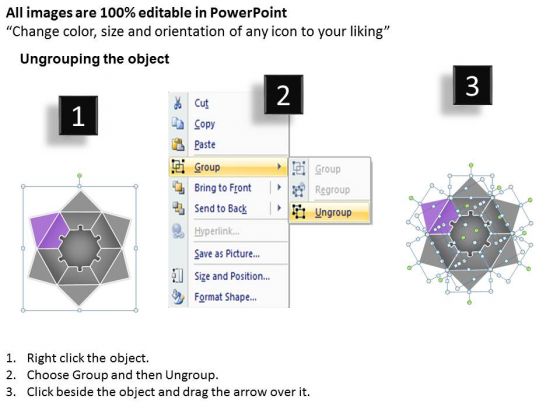Click the black number 3 step box
Screen dimensions: 560x420
click(472, 85)
